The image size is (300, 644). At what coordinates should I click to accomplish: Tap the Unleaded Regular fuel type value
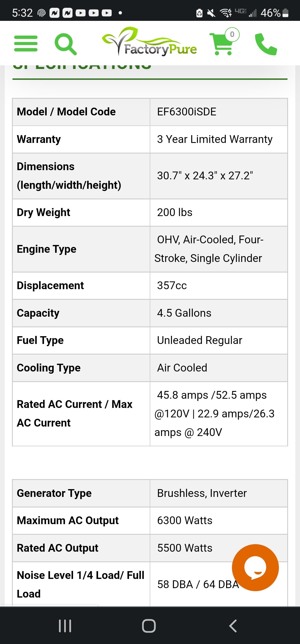200,340
